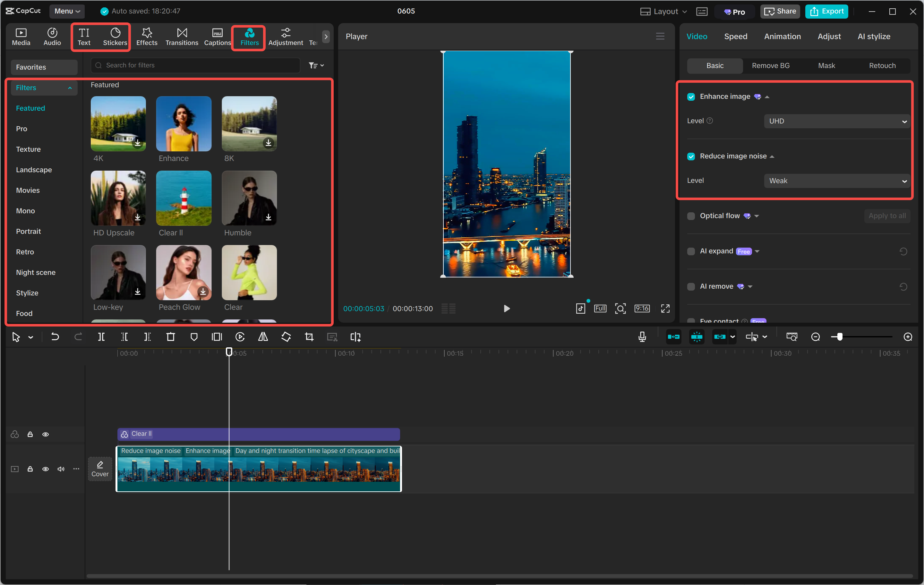Image resolution: width=924 pixels, height=585 pixels.
Task: Open the noise reduction Weak level dropdown
Action: point(836,181)
